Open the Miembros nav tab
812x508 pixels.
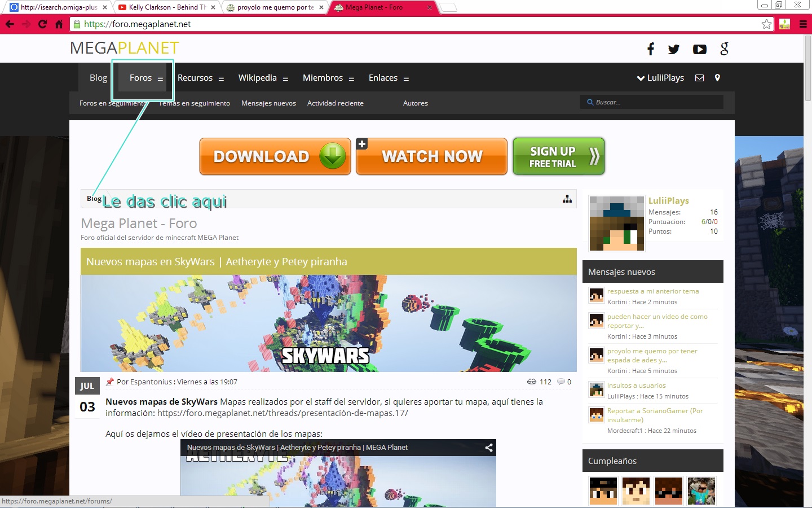pyautogui.click(x=323, y=78)
